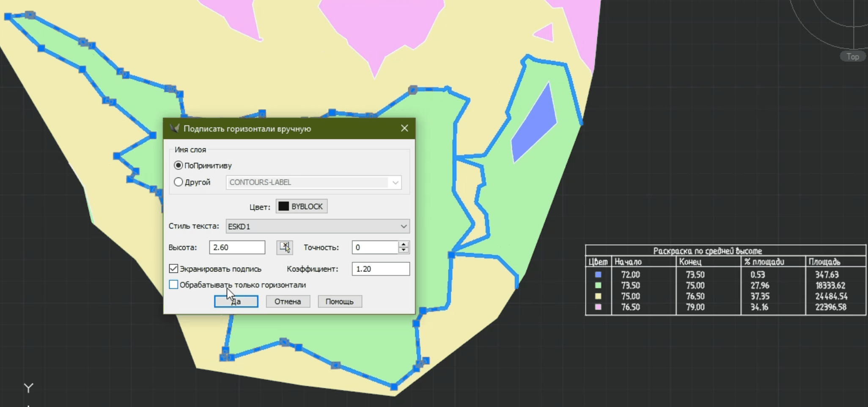Enable Обрабатывать только горизонтали checkbox
Image resolution: width=868 pixels, height=407 pixels.
[173, 285]
